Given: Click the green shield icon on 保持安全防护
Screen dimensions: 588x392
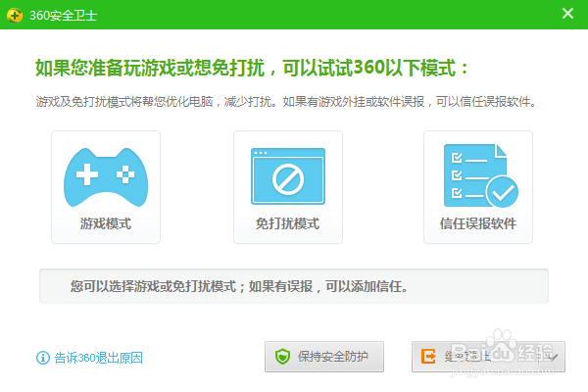Looking at the screenshot, I should pyautogui.click(x=282, y=357).
